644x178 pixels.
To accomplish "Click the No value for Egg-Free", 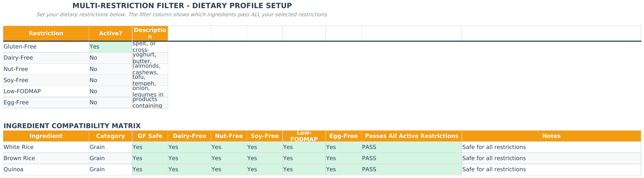I will click(111, 102).
